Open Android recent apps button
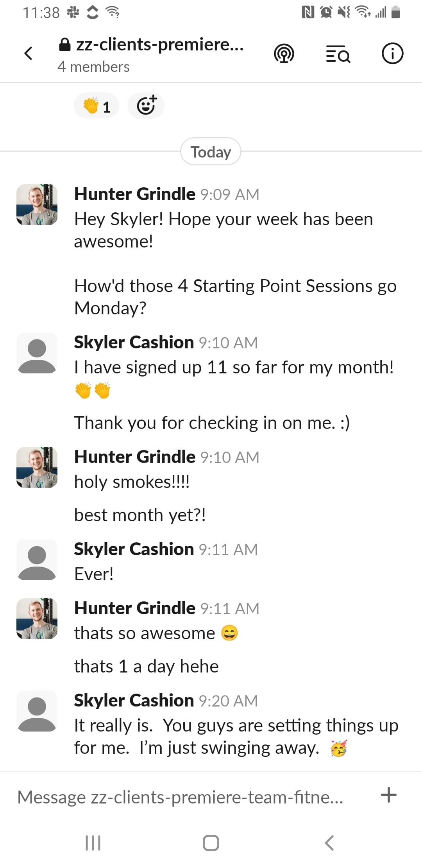This screenshot has width=422, height=868. [93, 843]
